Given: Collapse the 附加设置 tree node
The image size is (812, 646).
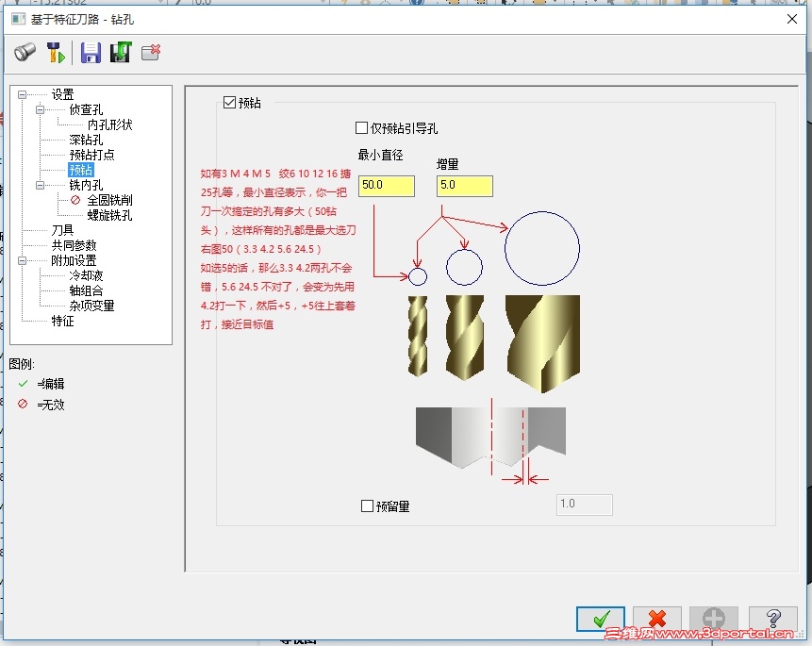Looking at the screenshot, I should tap(23, 260).
